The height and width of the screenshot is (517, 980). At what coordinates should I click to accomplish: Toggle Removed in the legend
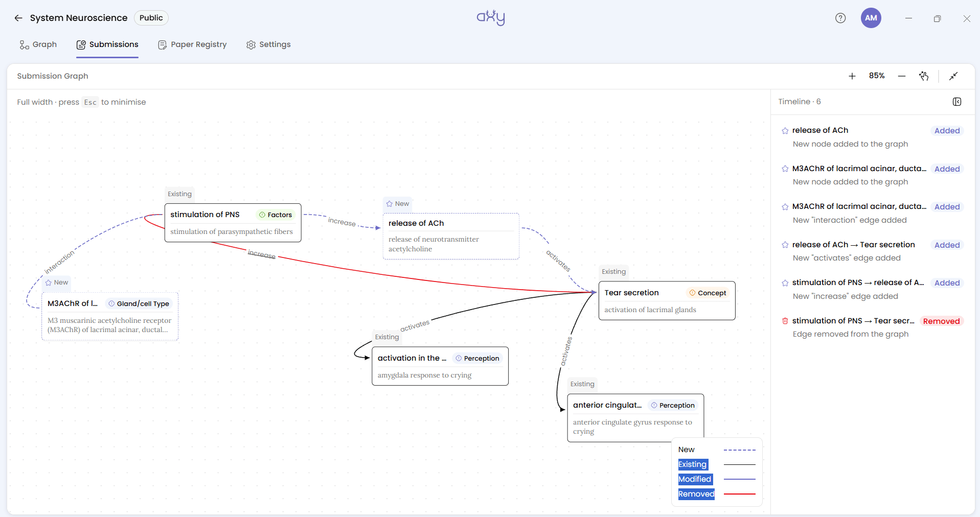[696, 494]
